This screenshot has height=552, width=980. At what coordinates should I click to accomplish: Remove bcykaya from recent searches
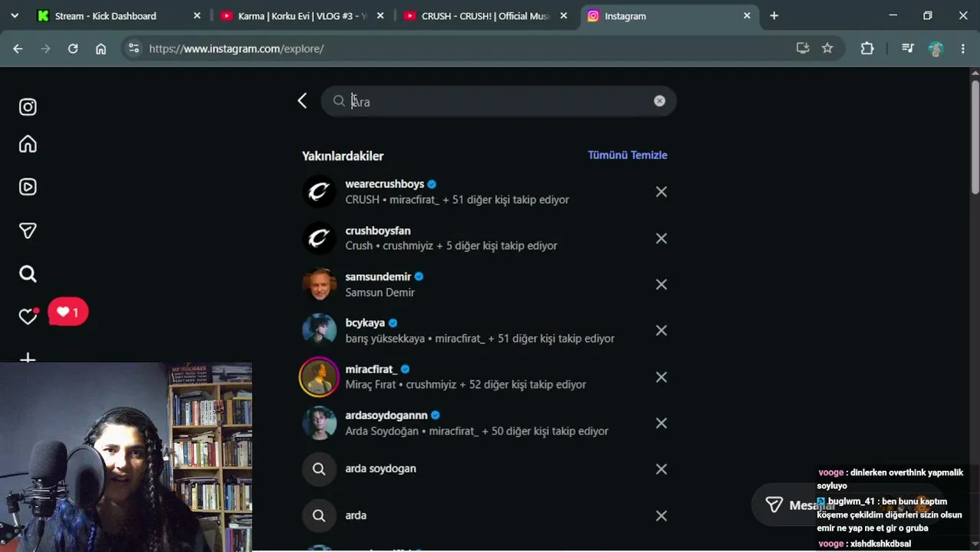tap(661, 330)
